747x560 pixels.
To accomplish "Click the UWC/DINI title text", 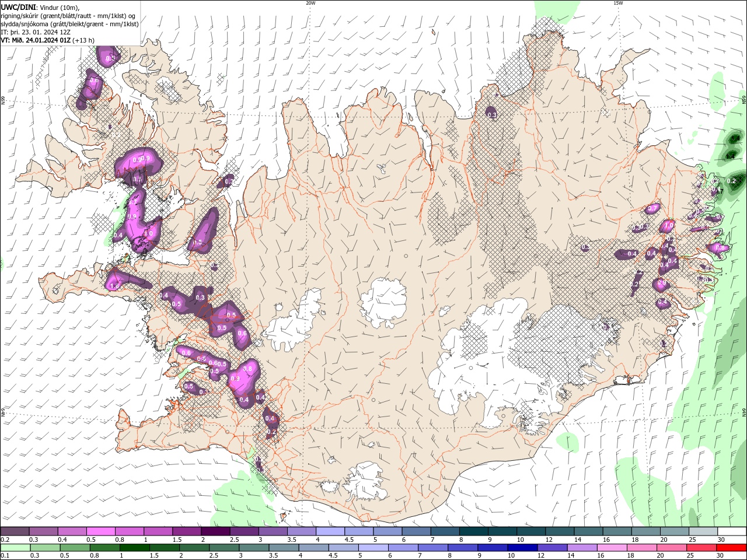I will point(18,7).
